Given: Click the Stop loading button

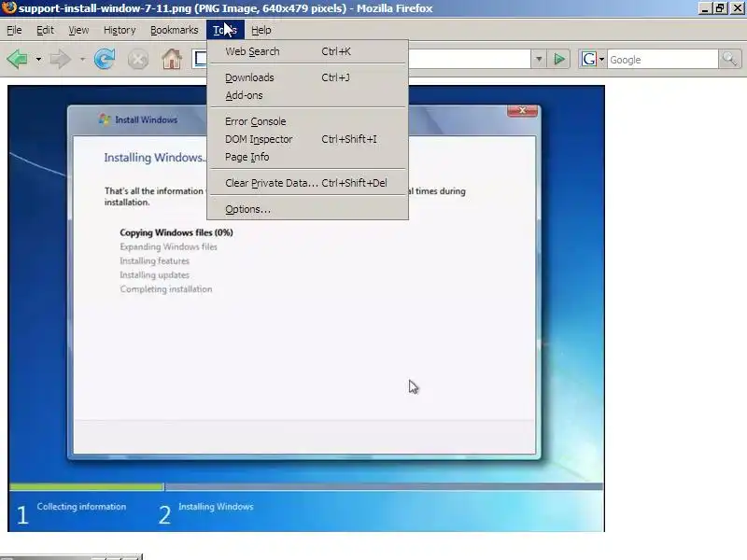Looking at the screenshot, I should [138, 60].
